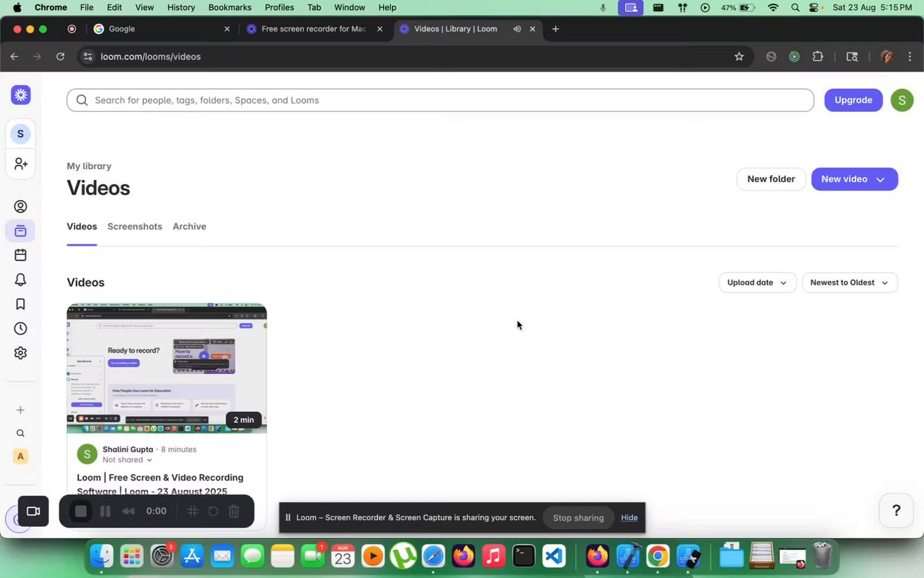The image size is (924, 578).
Task: Click the rewind icon in recorder bar
Action: coord(128,512)
